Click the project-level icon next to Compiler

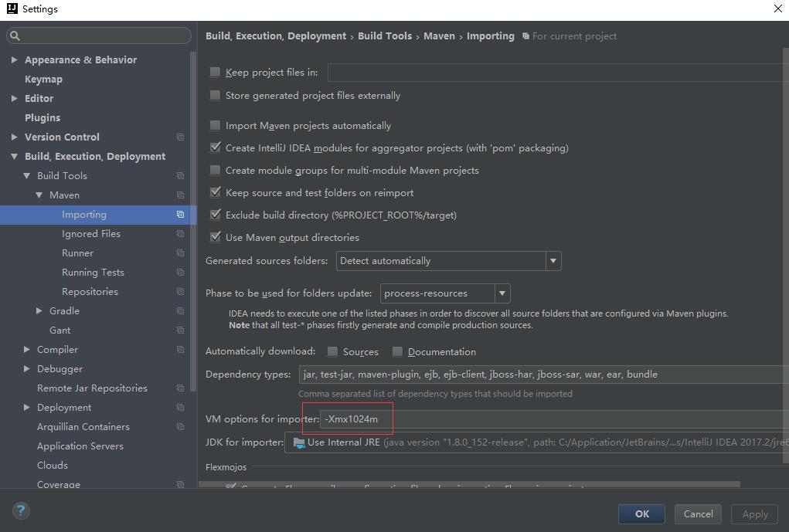click(x=180, y=350)
